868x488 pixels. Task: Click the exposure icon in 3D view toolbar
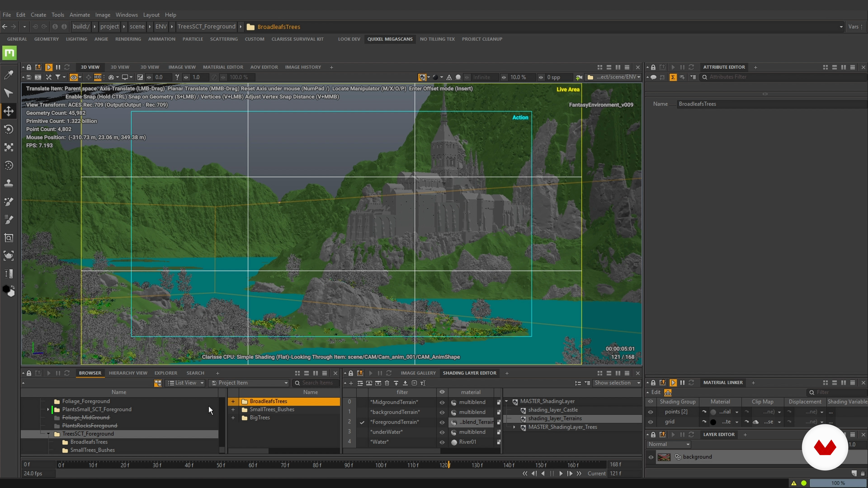pos(140,77)
